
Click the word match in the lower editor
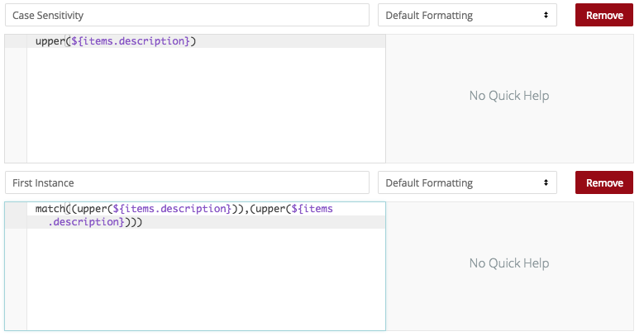[x=50, y=209]
